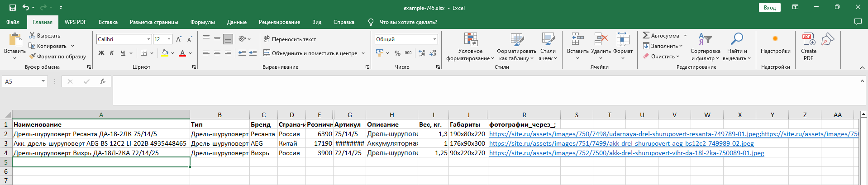This screenshot has width=868, height=185.
Task: Align text left horizontally
Action: (206, 53)
